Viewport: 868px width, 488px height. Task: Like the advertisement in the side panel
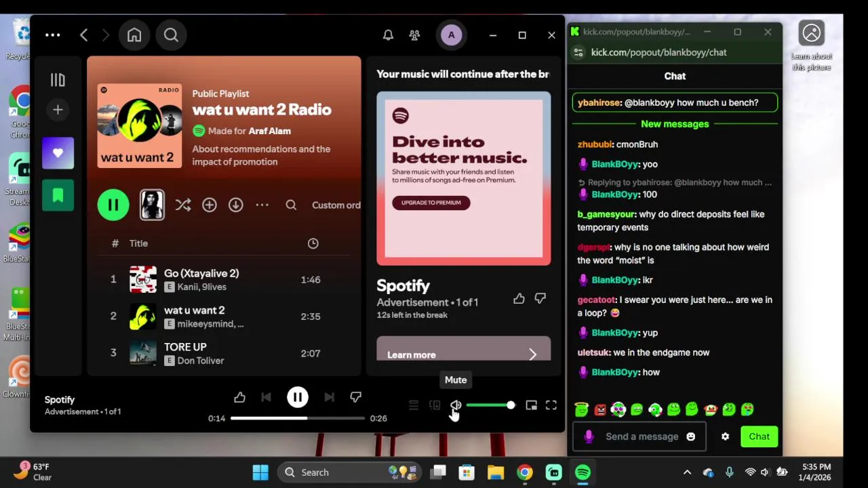[x=519, y=298]
